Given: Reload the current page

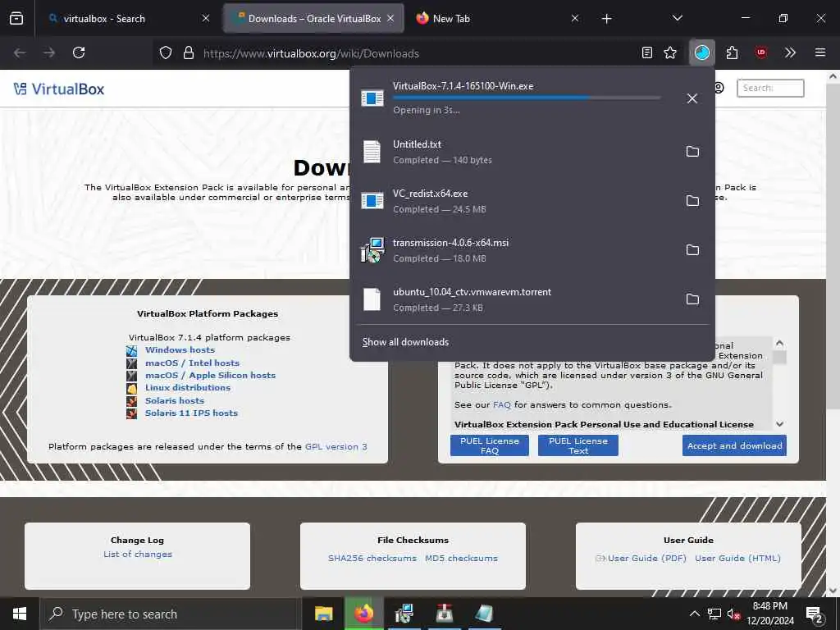Looking at the screenshot, I should point(79,52).
